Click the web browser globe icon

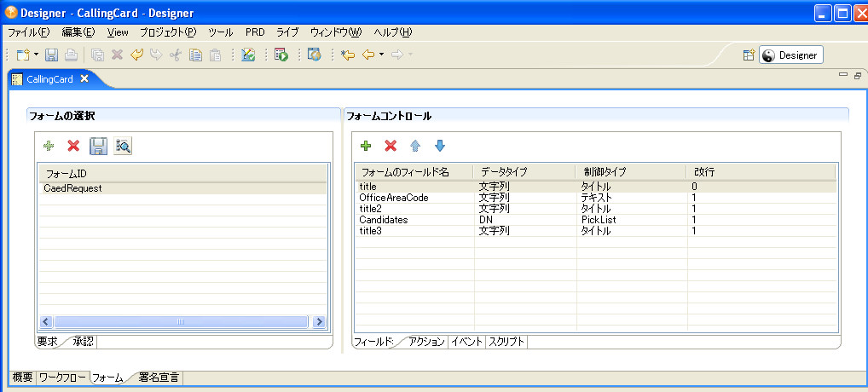pyautogui.click(x=314, y=55)
